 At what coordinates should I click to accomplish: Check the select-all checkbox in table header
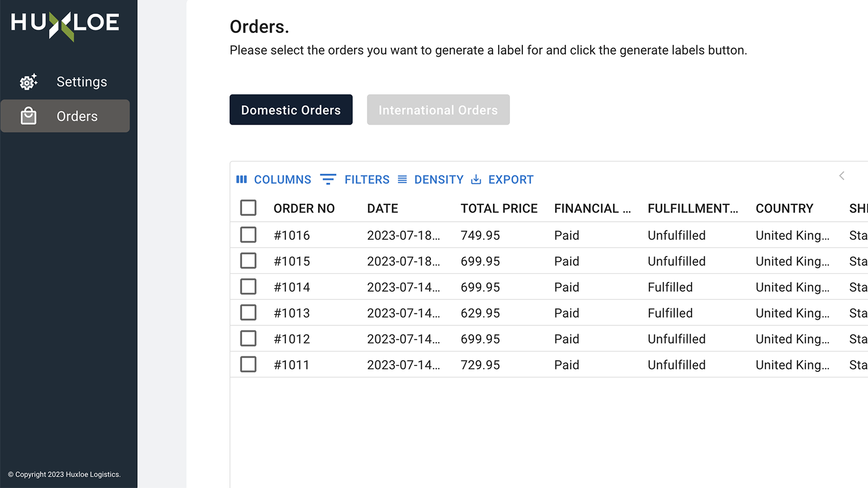[x=248, y=208]
